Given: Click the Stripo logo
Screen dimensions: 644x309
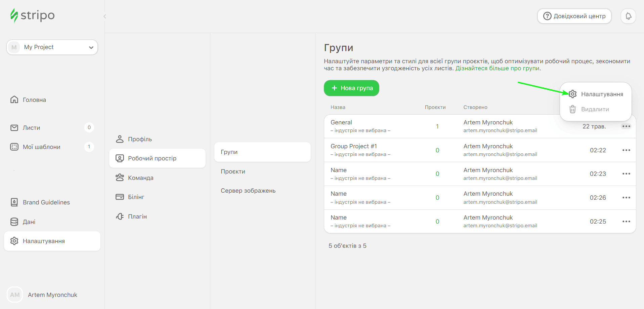Looking at the screenshot, I should pyautogui.click(x=32, y=15).
